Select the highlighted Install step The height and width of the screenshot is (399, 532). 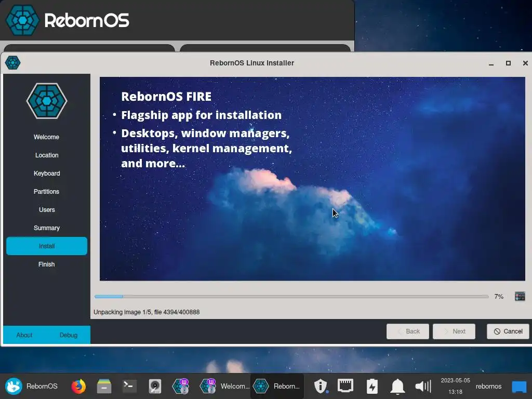(46, 246)
